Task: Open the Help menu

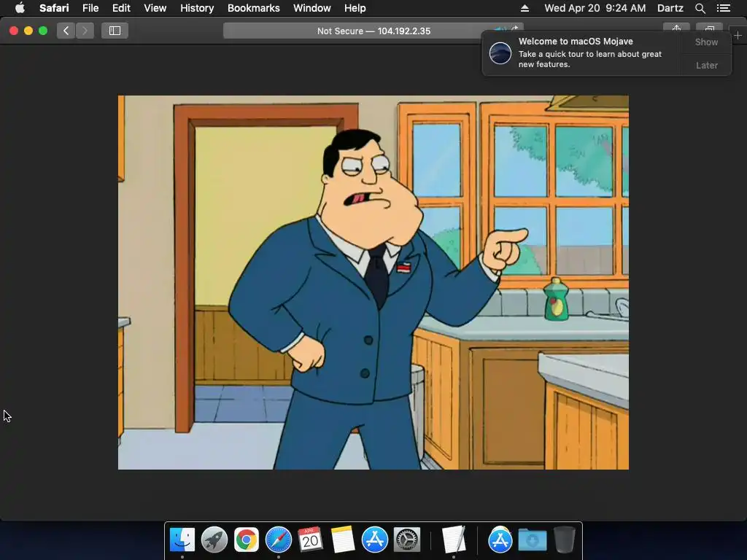Action: (x=355, y=8)
